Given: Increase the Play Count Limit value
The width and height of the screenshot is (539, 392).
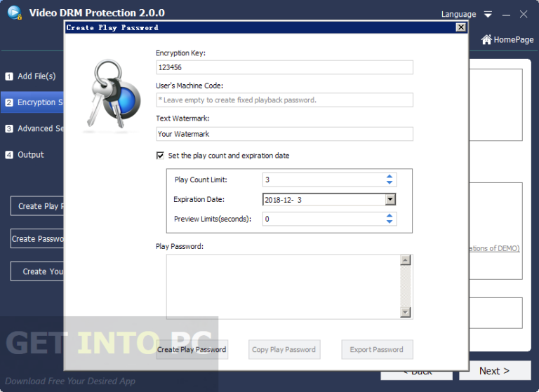Looking at the screenshot, I should pyautogui.click(x=390, y=177).
